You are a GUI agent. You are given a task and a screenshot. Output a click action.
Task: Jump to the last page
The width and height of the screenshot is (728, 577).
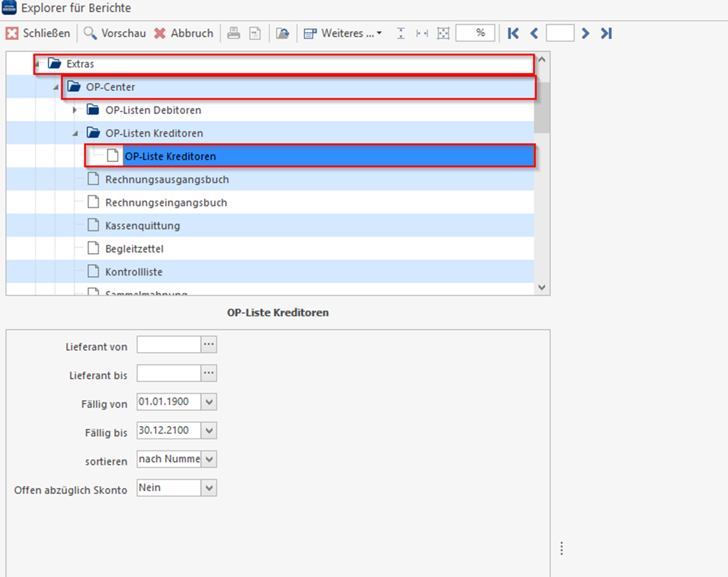tap(606, 33)
